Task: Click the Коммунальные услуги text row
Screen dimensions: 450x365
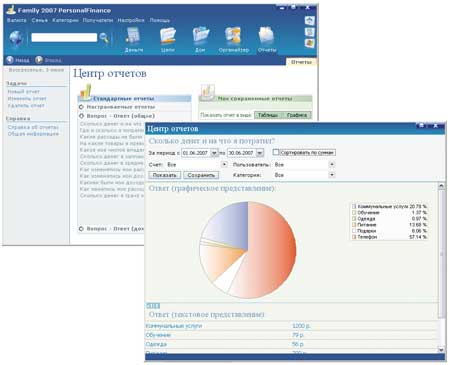Action: tap(292, 326)
